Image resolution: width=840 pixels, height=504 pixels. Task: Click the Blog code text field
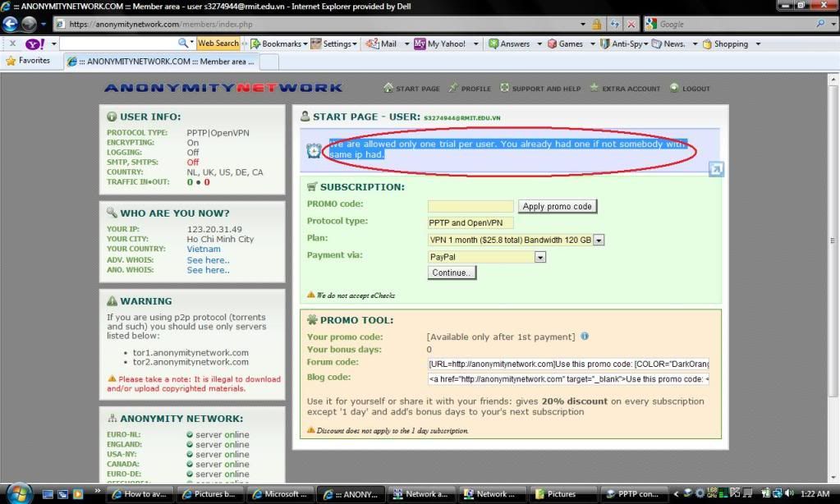[x=568, y=378]
